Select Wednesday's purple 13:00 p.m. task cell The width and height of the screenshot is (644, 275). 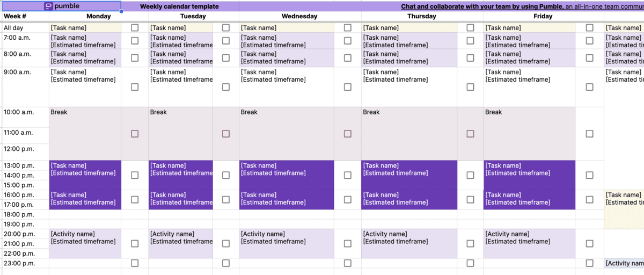point(287,175)
